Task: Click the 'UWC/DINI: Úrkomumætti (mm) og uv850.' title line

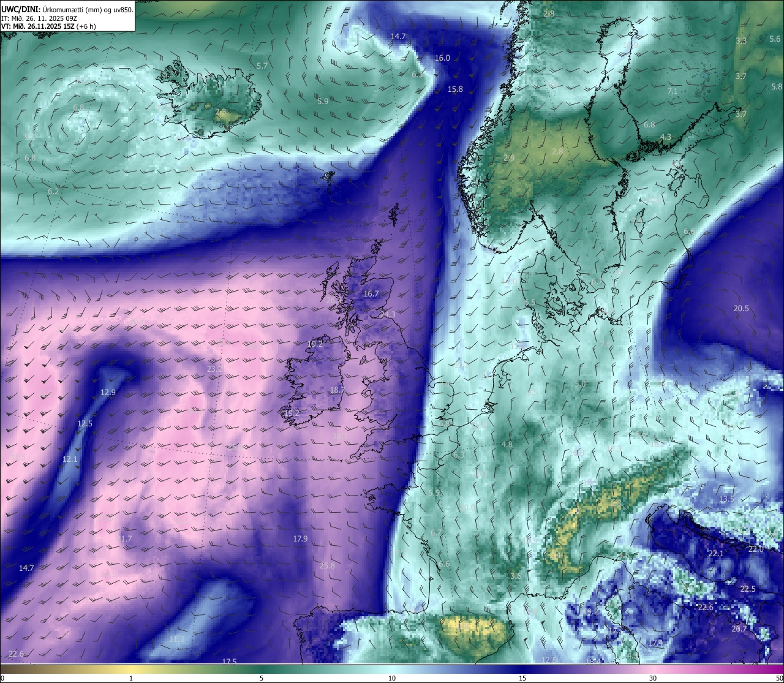Action: [67, 9]
